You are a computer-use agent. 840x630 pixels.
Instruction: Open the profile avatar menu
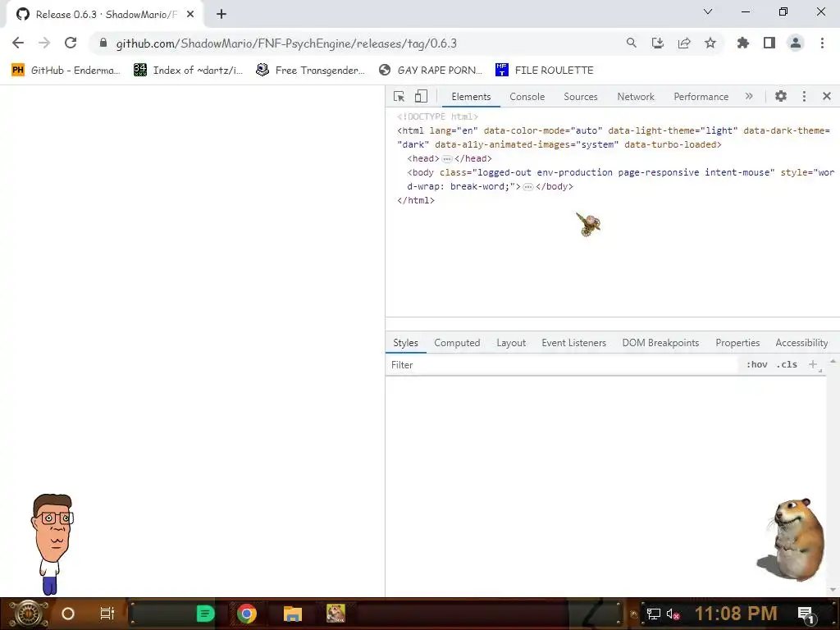tap(796, 43)
